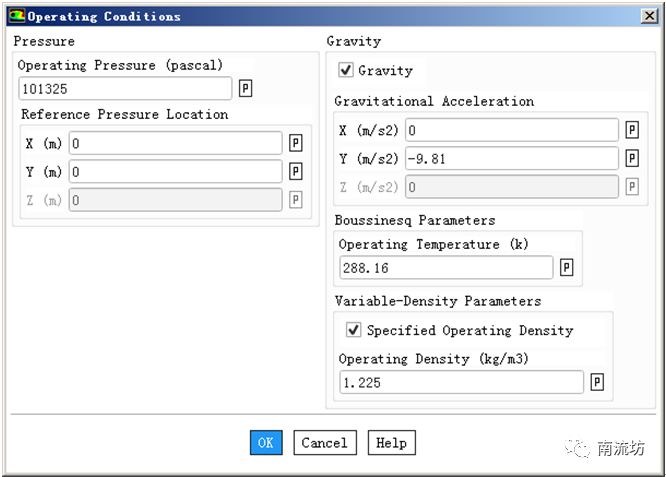Click the P icon for Reference X location
Image resolution: width=666 pixels, height=477 pixels.
click(x=296, y=143)
